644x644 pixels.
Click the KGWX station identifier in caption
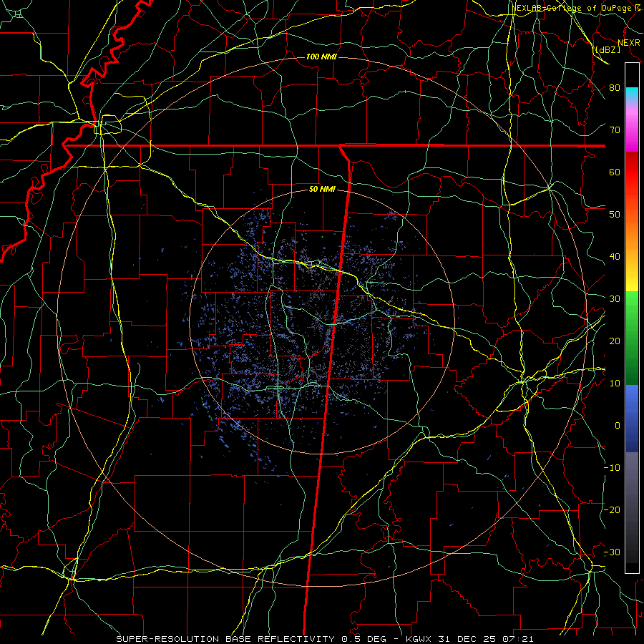pyautogui.click(x=419, y=639)
